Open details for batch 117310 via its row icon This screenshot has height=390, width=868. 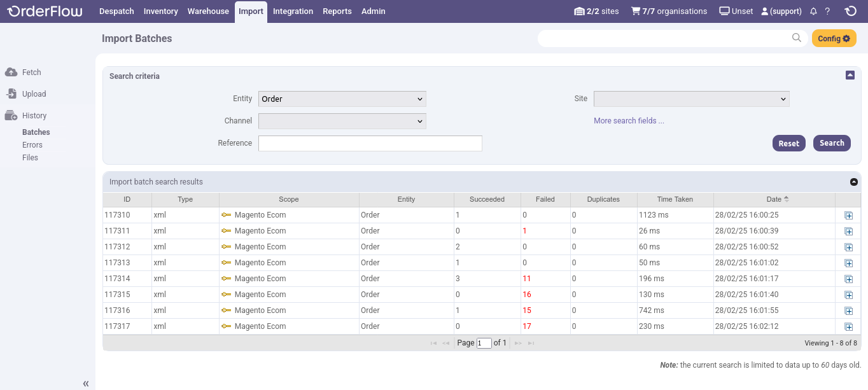tap(848, 215)
